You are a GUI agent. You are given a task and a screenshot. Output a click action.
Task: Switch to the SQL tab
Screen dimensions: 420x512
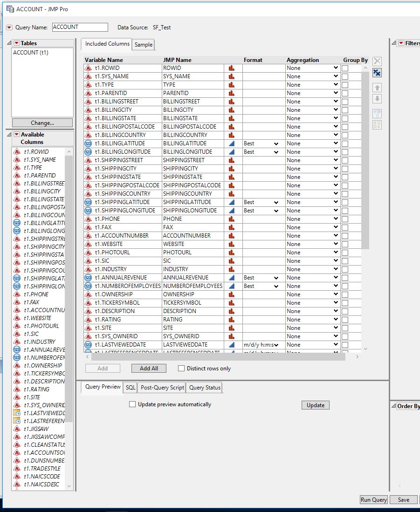point(131,387)
